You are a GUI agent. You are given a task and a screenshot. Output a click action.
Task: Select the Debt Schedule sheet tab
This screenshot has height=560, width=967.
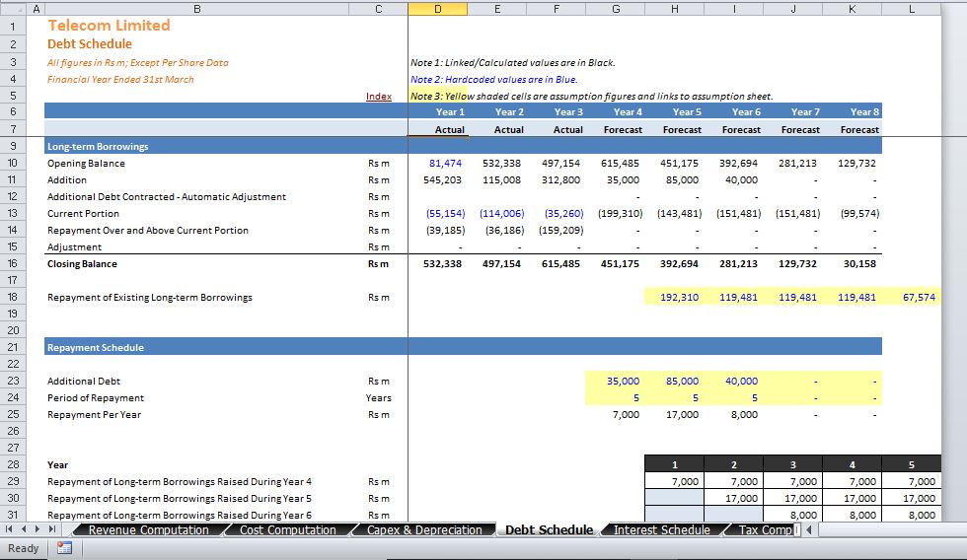click(549, 529)
